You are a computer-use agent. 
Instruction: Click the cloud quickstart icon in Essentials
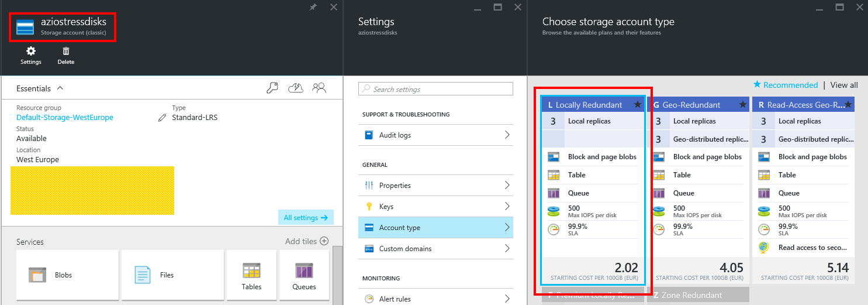[x=296, y=88]
